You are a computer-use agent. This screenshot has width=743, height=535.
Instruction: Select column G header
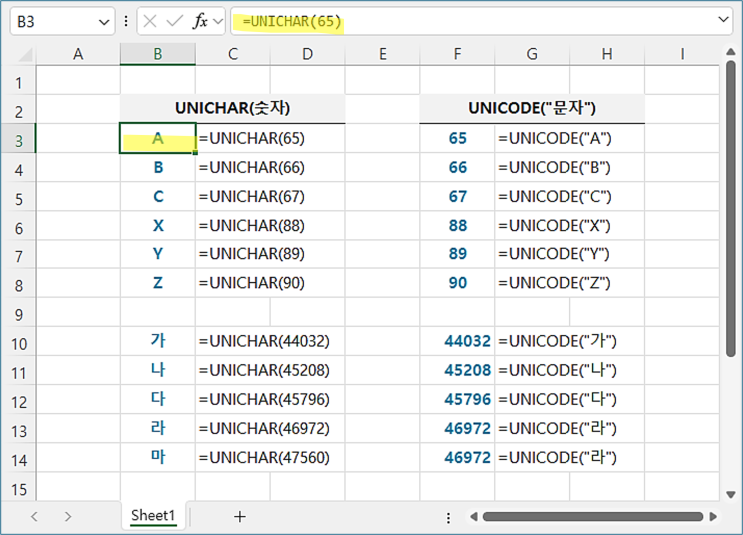(532, 54)
